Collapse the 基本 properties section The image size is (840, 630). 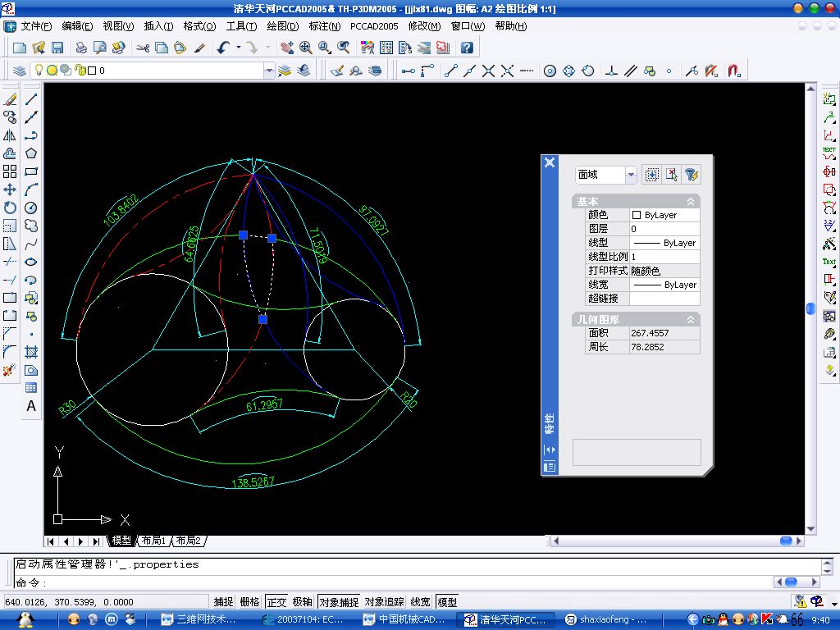point(691,202)
